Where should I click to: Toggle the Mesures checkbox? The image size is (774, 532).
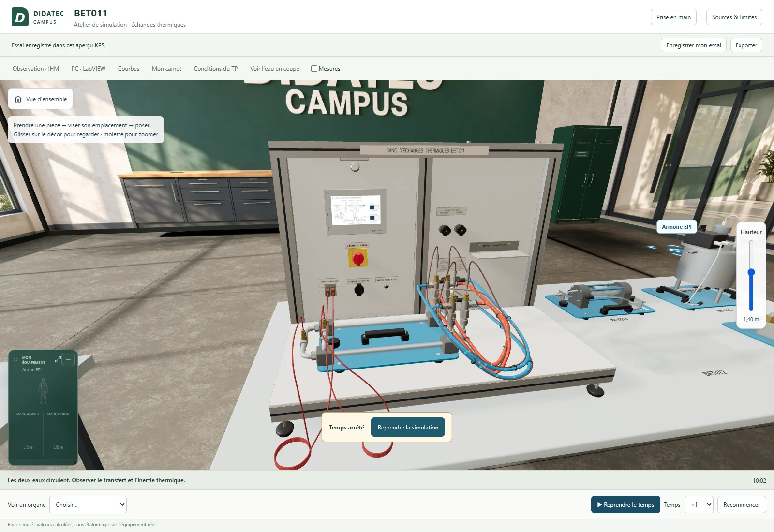314,69
